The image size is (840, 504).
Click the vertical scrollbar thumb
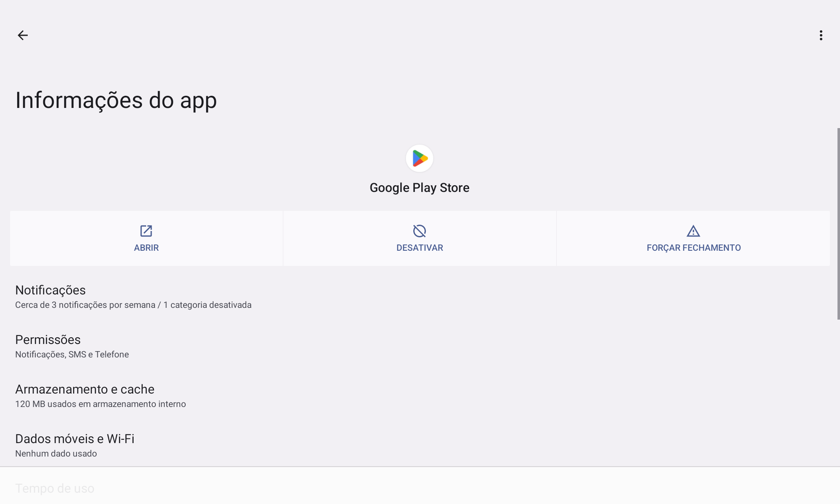(x=838, y=224)
